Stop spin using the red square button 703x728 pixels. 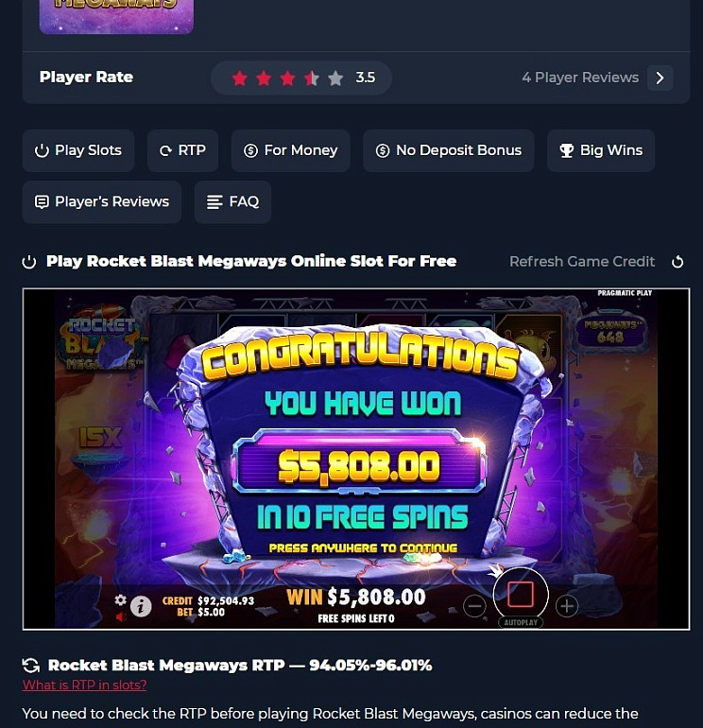point(521,595)
